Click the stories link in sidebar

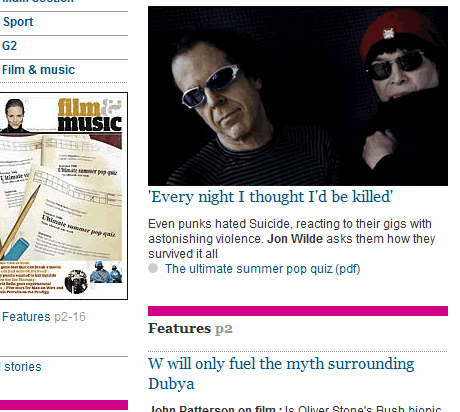click(x=23, y=367)
